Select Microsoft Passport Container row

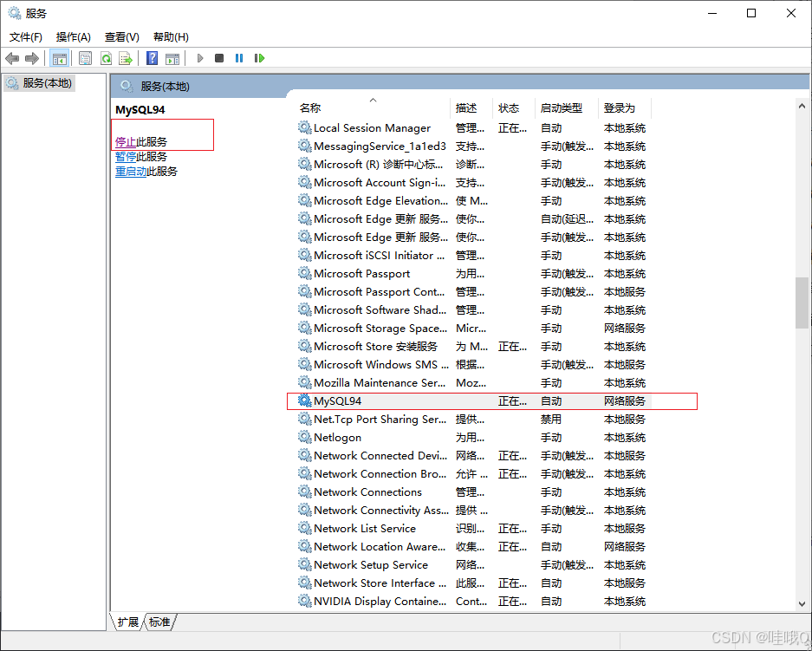pyautogui.click(x=474, y=291)
